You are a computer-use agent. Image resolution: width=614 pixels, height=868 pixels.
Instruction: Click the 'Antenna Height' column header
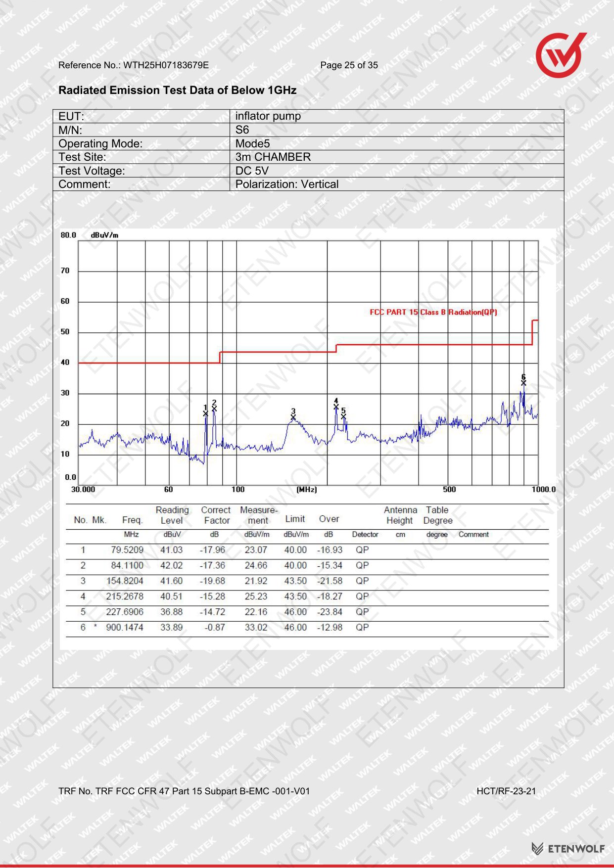400,515
